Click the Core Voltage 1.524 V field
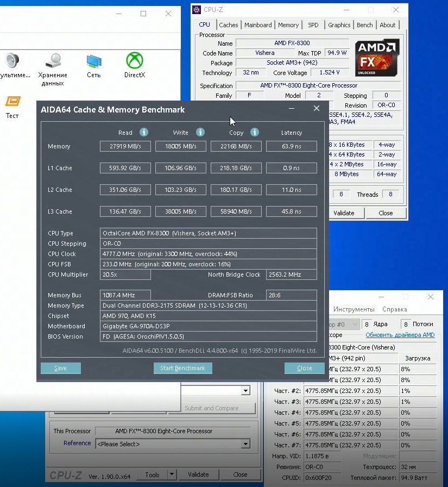 tap(330, 72)
